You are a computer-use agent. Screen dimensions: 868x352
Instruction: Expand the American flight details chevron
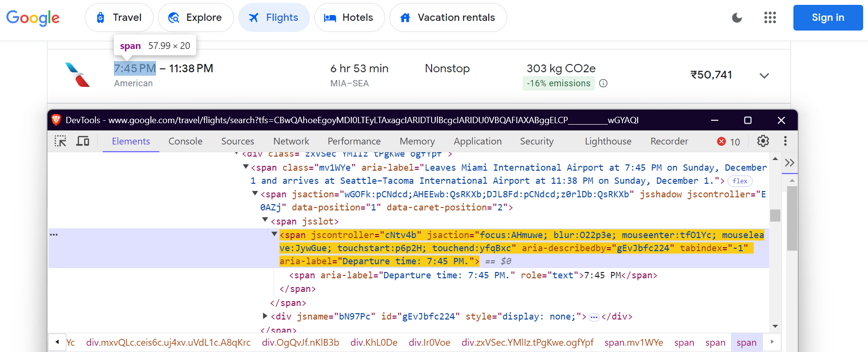click(764, 76)
